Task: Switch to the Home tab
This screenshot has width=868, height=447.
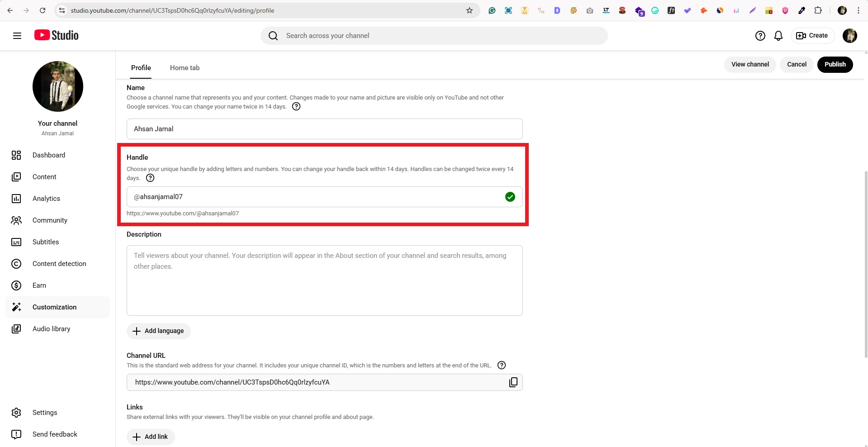Action: pyautogui.click(x=185, y=68)
